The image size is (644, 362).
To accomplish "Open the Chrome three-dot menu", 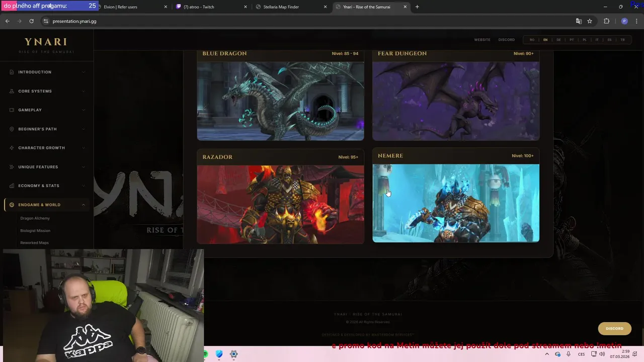I will tap(637, 21).
